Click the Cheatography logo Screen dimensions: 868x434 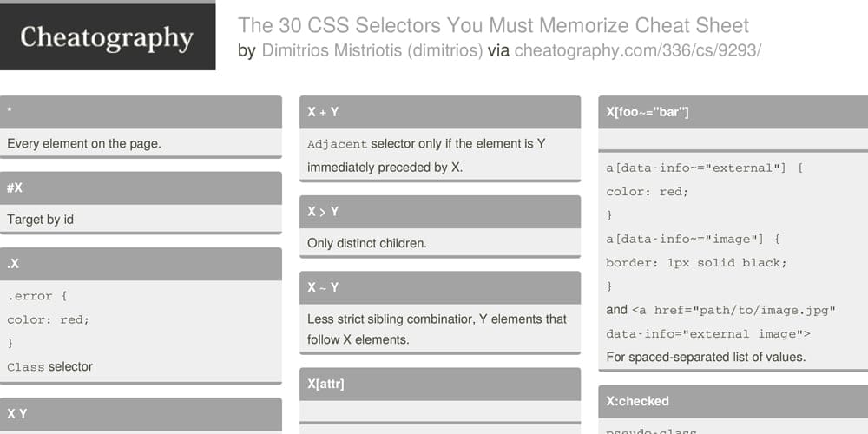point(108,37)
